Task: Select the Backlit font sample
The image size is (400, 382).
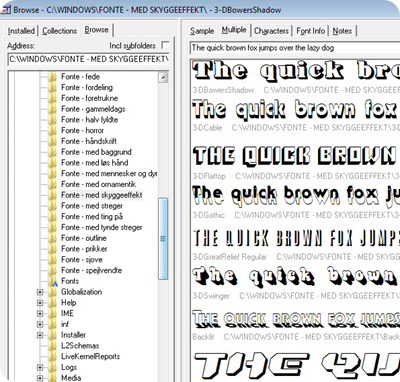Action: tap(296, 318)
